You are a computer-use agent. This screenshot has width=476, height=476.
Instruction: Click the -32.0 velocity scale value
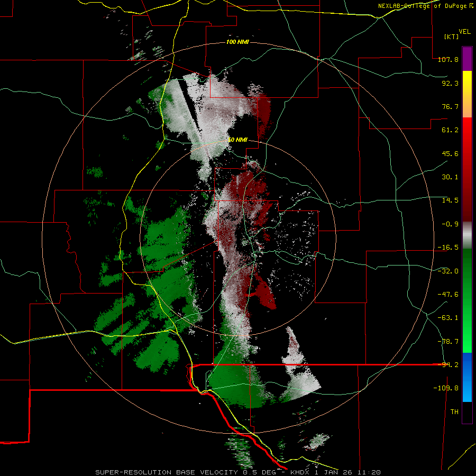pyautogui.click(x=448, y=271)
